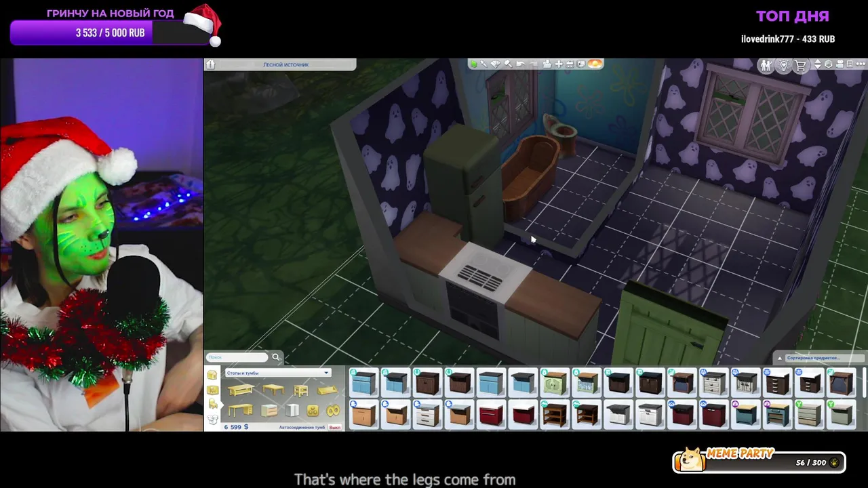
Task: Click the floor up/down arrows icon
Action: tap(818, 64)
